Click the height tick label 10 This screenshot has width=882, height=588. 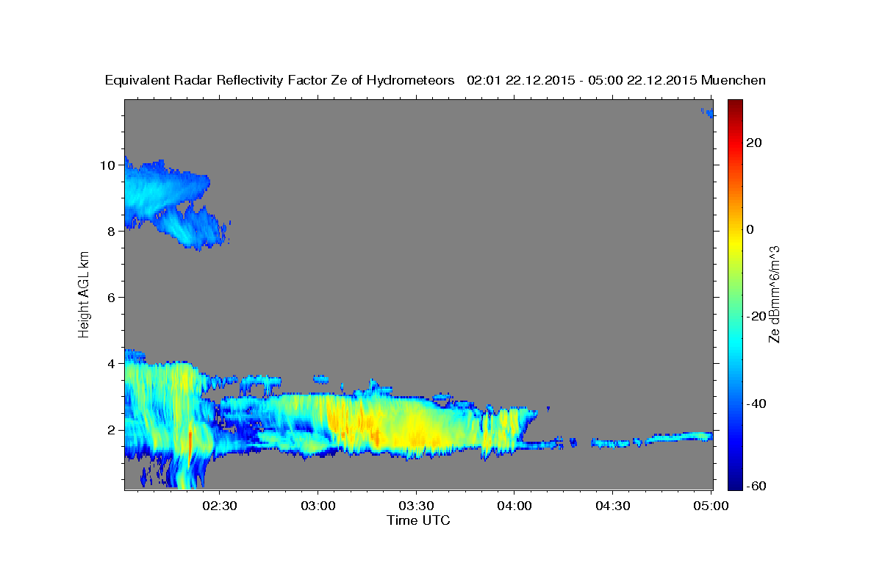pos(109,165)
